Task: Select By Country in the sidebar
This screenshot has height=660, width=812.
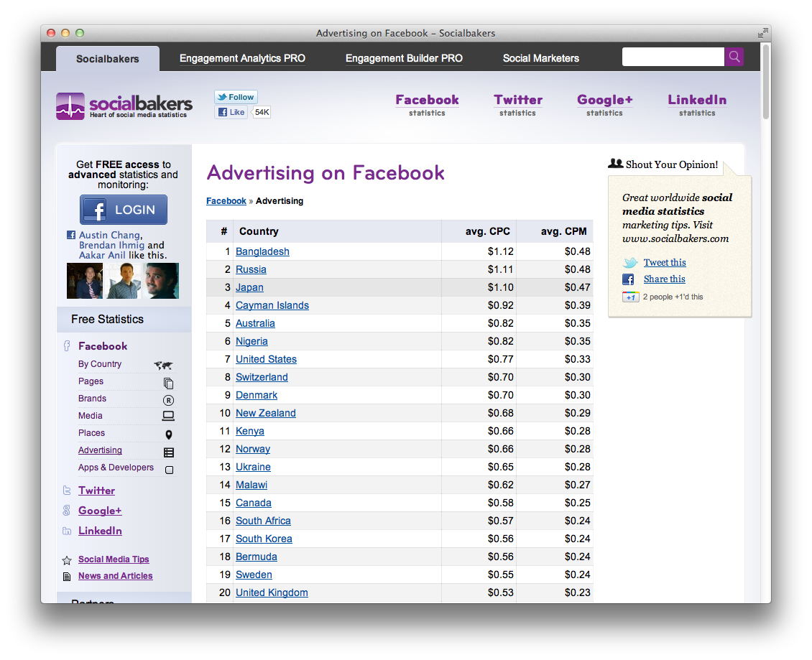Action: (x=100, y=364)
